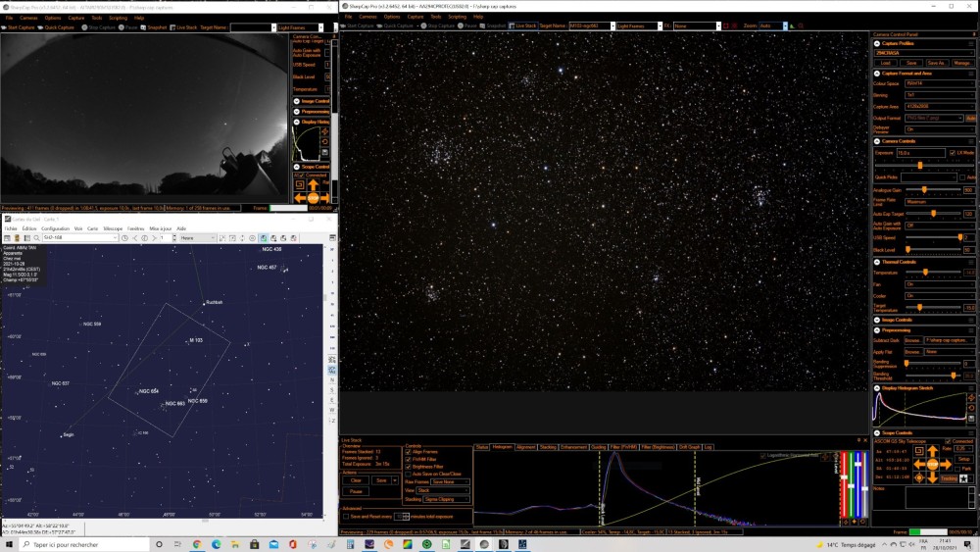The height and width of the screenshot is (552, 980).
Task: Open Microsoft Edge from the Windows taskbar
Action: (x=217, y=544)
